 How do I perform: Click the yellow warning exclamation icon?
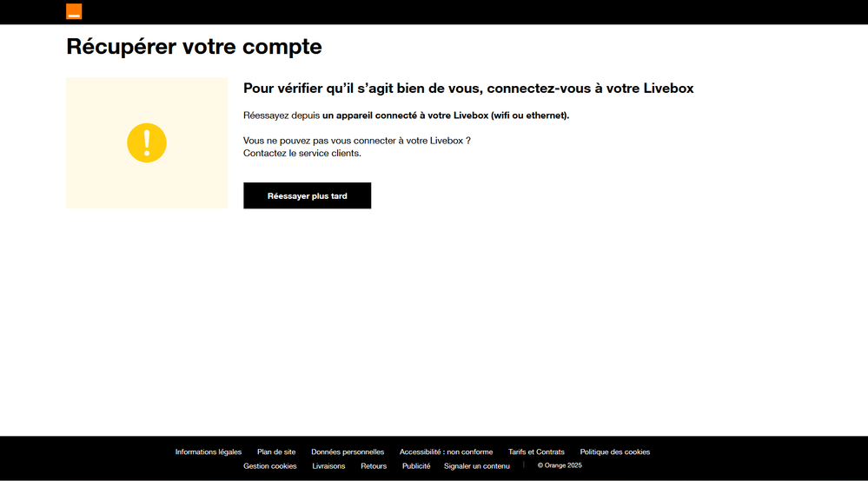[147, 142]
